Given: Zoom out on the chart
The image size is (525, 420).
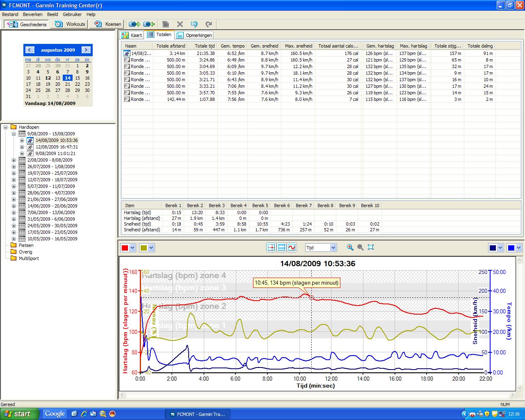Looking at the screenshot, I should point(360,247).
